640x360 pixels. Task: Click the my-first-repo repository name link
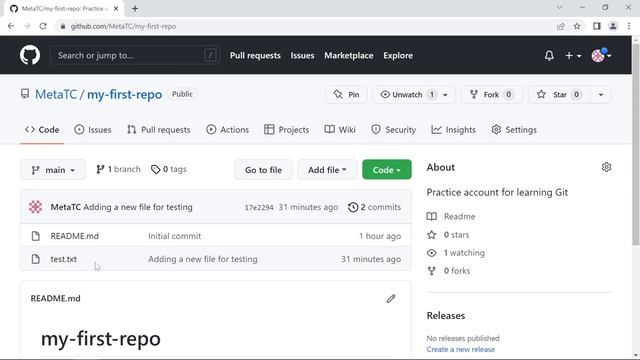pyautogui.click(x=124, y=94)
